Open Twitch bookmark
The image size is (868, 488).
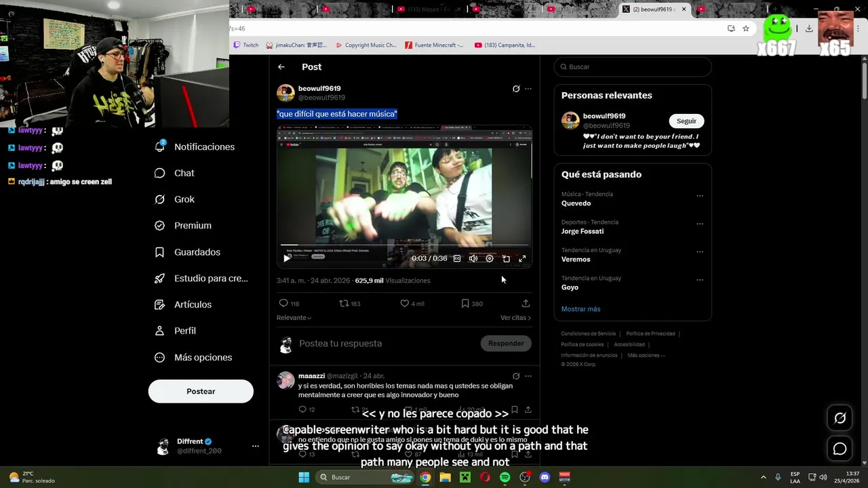click(x=245, y=45)
